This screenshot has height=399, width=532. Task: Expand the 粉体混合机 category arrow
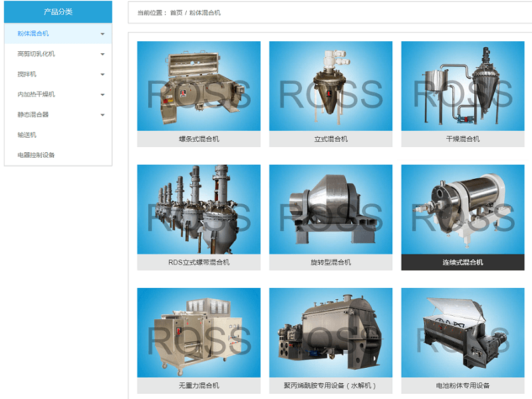tap(102, 34)
